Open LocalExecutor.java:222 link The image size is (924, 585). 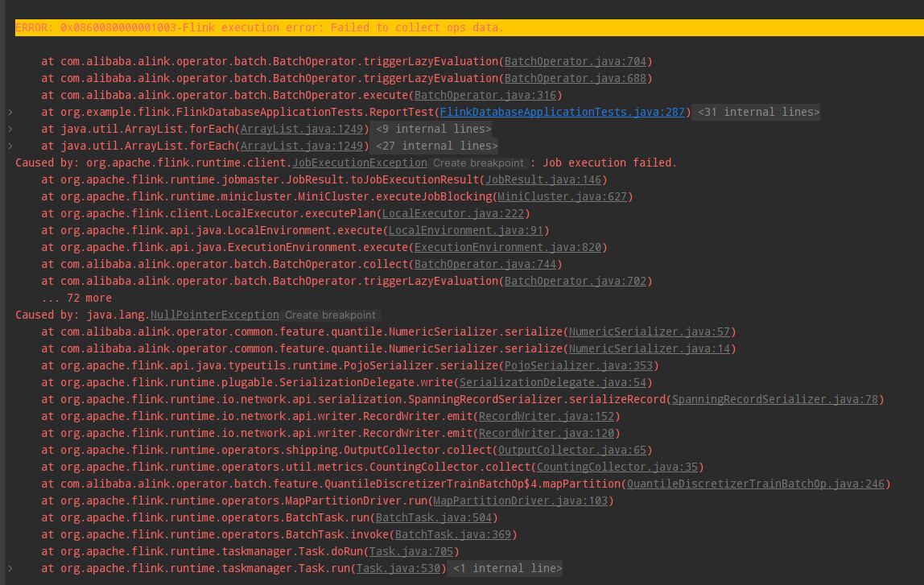pos(452,214)
